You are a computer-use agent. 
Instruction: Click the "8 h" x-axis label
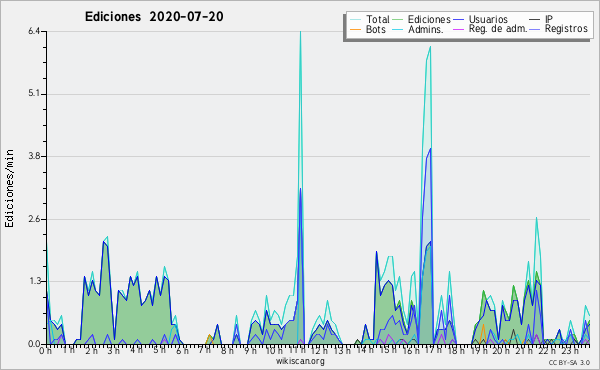(x=227, y=350)
